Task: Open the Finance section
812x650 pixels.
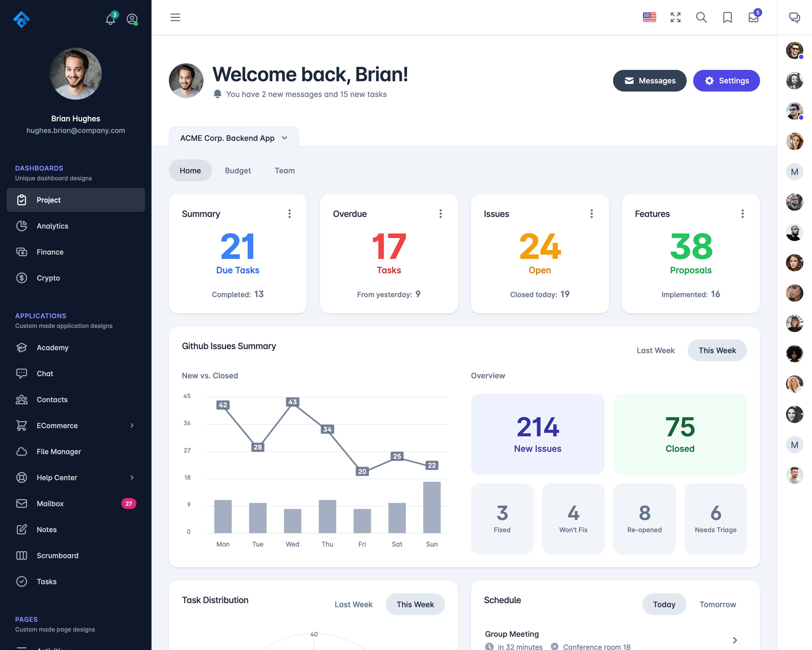Action: point(50,251)
